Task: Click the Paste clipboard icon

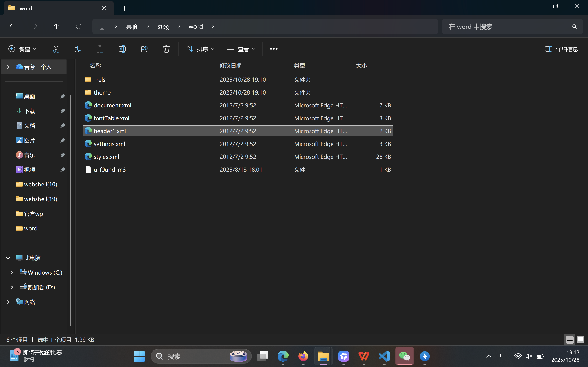Action: (100, 49)
